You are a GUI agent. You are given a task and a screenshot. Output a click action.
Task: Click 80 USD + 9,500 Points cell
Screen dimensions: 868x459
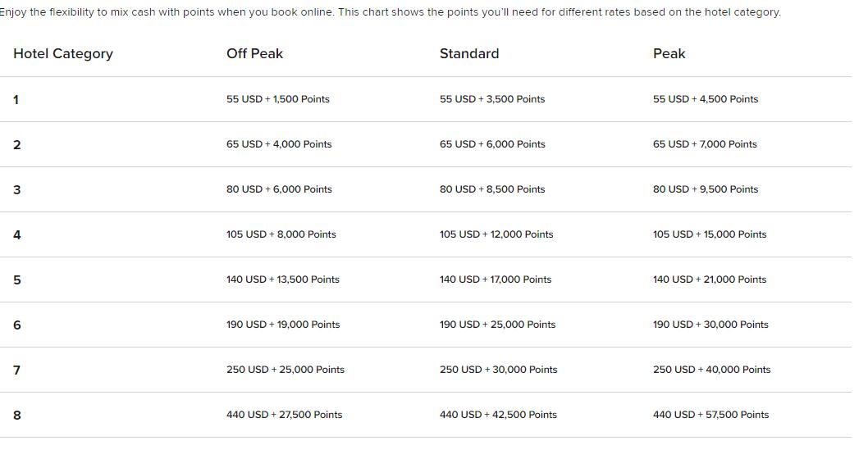click(x=706, y=189)
